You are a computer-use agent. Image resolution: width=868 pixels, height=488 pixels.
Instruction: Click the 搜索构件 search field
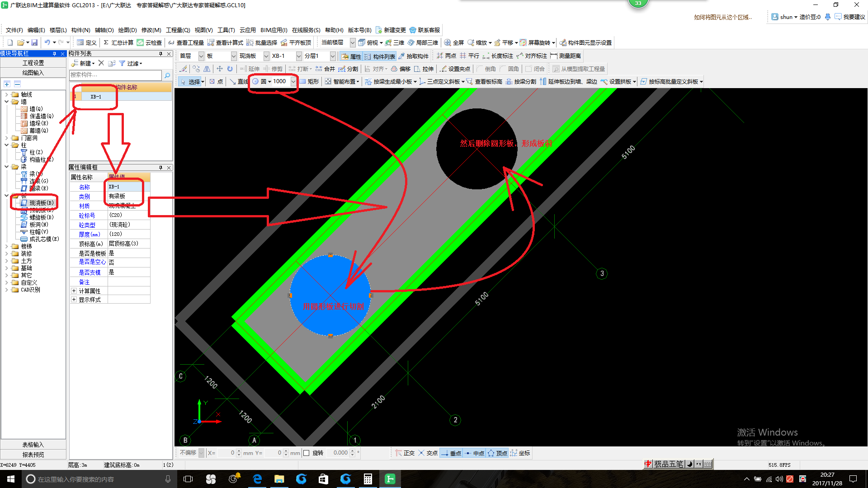pyautogui.click(x=116, y=75)
